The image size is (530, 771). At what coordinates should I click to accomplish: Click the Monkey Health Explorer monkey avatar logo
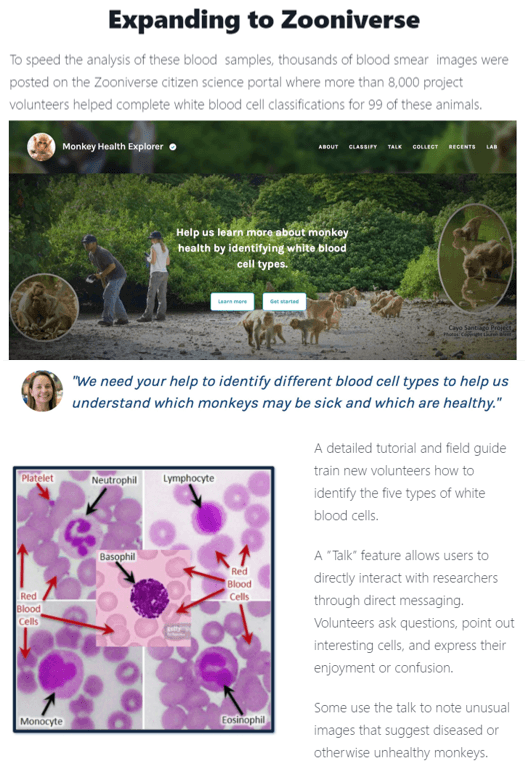point(41,147)
